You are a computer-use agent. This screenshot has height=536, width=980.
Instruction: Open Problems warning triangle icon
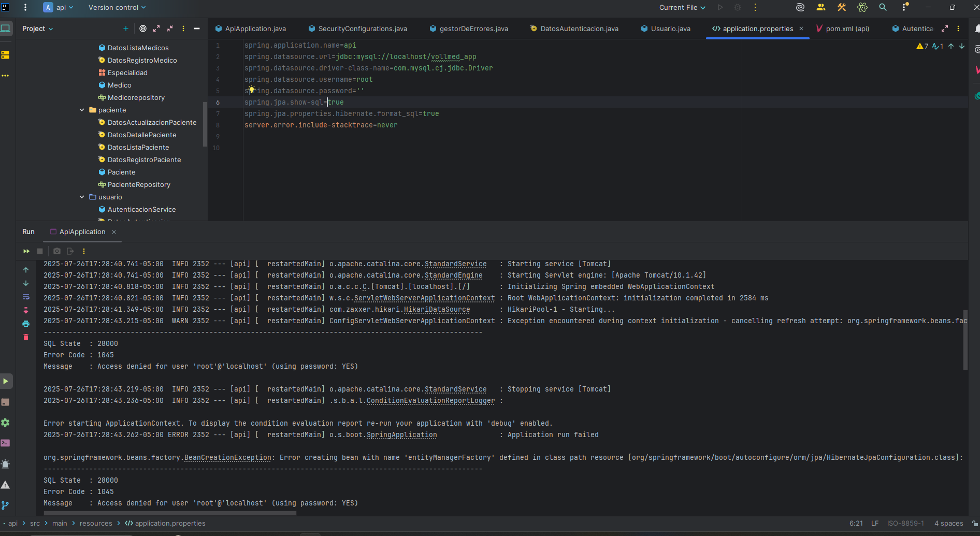click(x=6, y=485)
